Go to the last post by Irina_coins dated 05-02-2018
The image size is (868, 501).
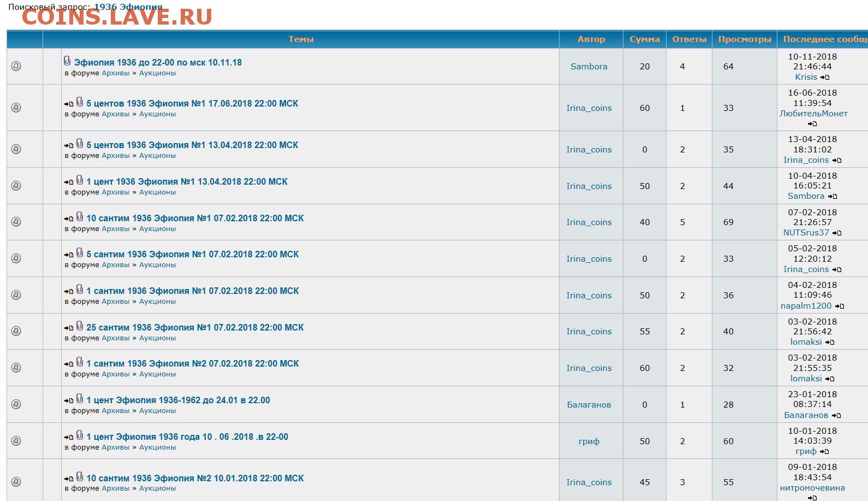[837, 270]
